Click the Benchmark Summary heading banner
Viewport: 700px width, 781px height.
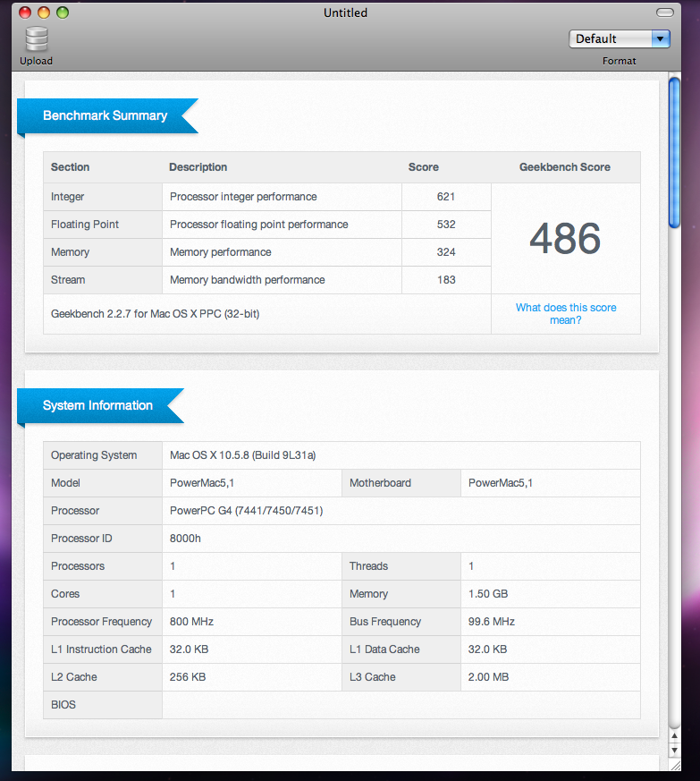pyautogui.click(x=108, y=115)
